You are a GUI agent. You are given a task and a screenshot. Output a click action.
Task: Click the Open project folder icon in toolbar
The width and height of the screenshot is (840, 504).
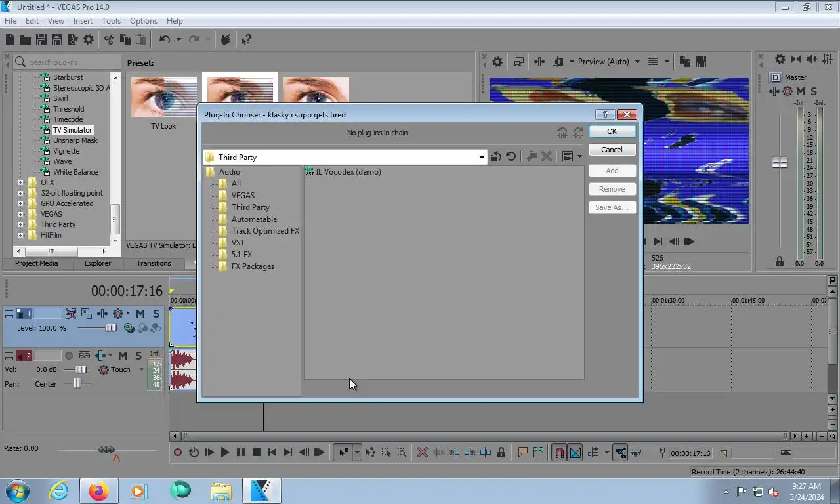click(26, 40)
